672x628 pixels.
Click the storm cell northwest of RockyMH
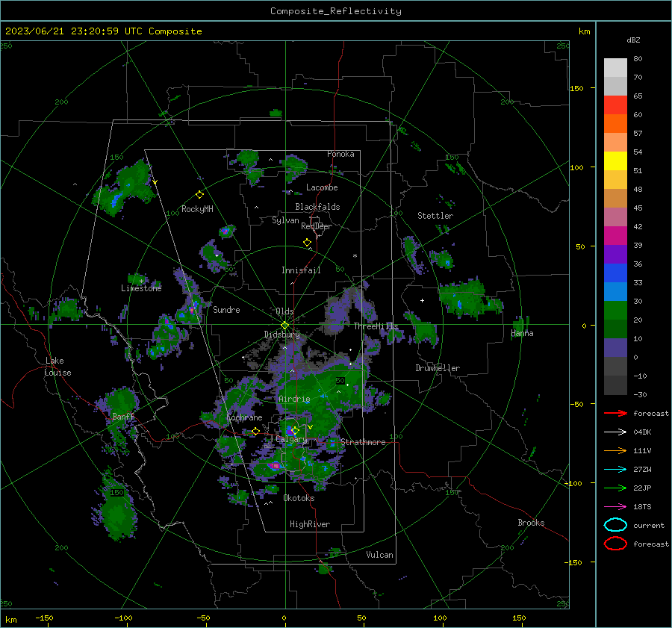pyautogui.click(x=123, y=187)
